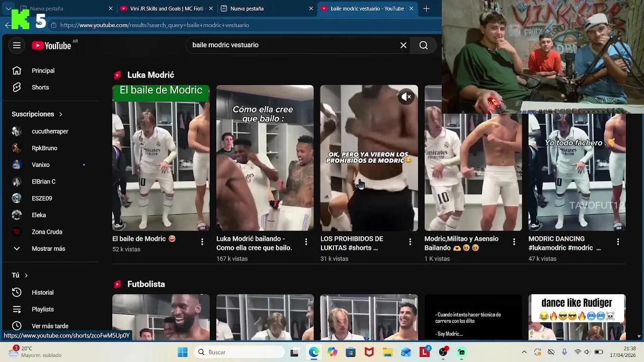Open options for El baile de Modric short
Image resolution: width=644 pixels, height=362 pixels.
click(202, 242)
